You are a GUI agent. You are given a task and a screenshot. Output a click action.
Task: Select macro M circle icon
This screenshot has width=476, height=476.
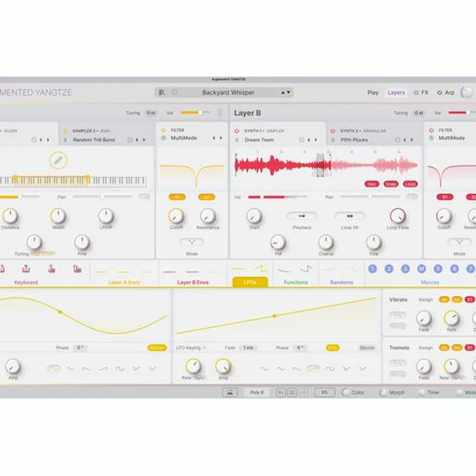point(421,269)
